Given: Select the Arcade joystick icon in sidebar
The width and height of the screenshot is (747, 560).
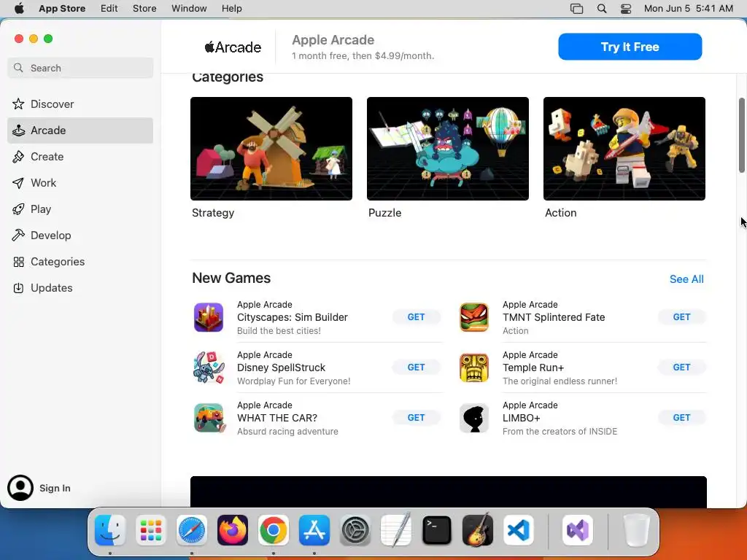Looking at the screenshot, I should [x=18, y=130].
